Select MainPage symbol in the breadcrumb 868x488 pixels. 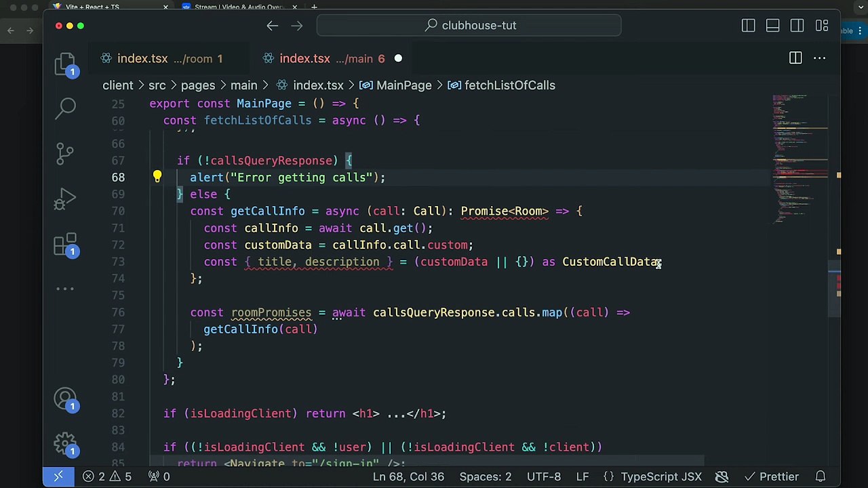point(395,85)
